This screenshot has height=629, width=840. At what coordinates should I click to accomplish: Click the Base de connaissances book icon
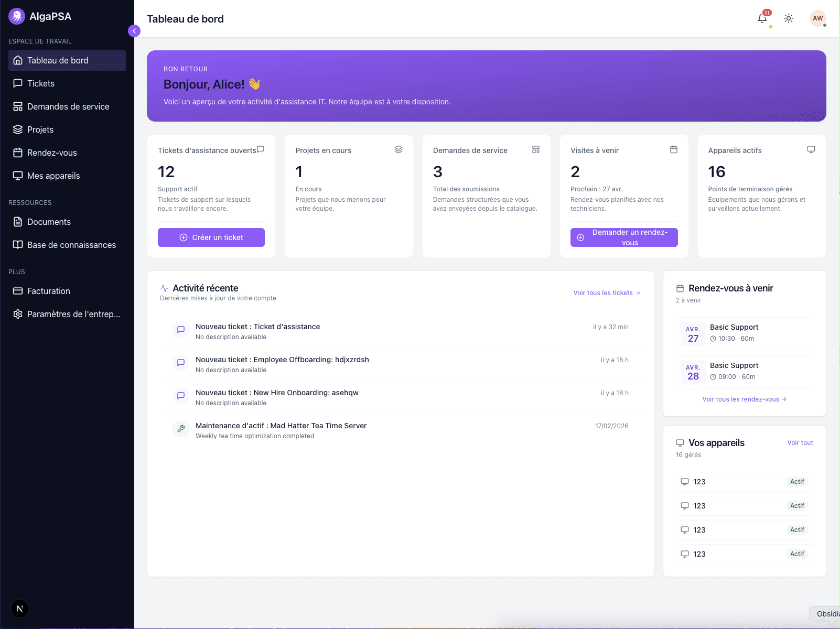pos(18,245)
